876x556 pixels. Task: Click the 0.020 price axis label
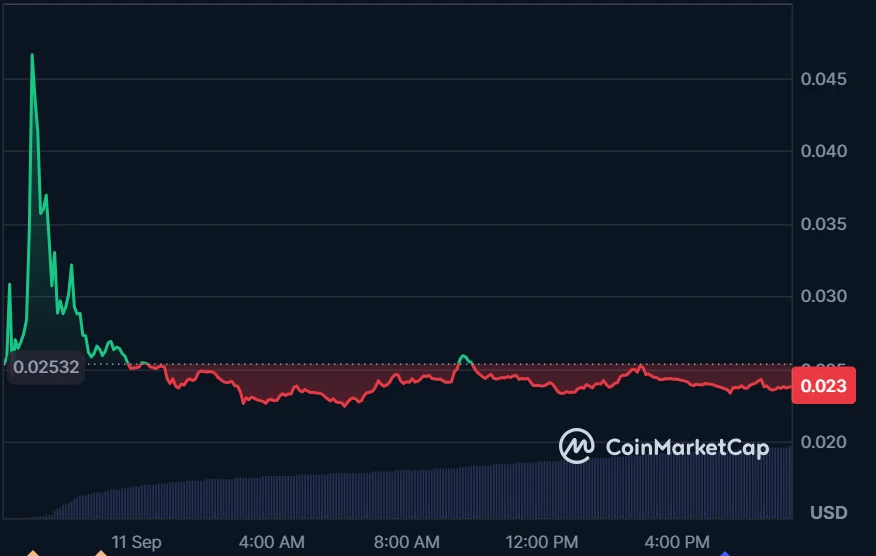click(823, 442)
